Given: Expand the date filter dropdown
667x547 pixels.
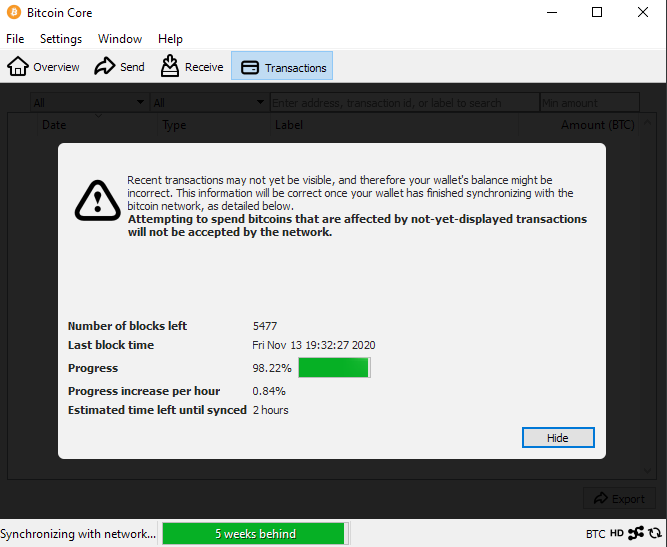Looking at the screenshot, I should click(x=90, y=103).
